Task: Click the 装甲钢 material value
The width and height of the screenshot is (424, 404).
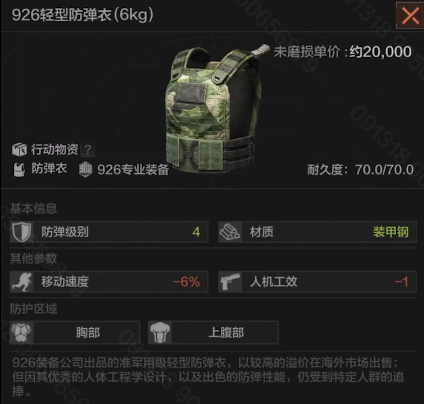Action: tap(391, 232)
